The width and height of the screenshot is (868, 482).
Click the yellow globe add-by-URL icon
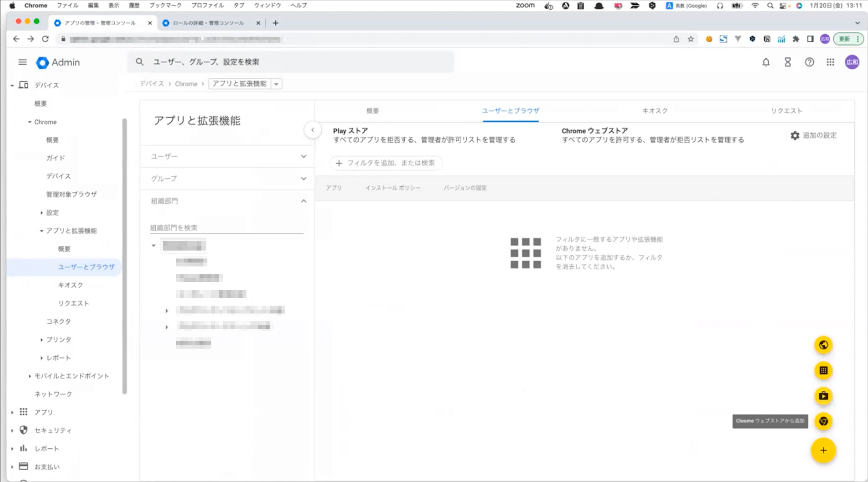click(x=823, y=345)
